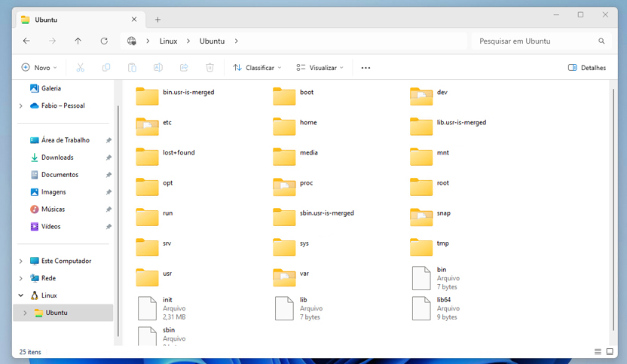Switch to large thumbnails view icon in status bar

pos(610,352)
